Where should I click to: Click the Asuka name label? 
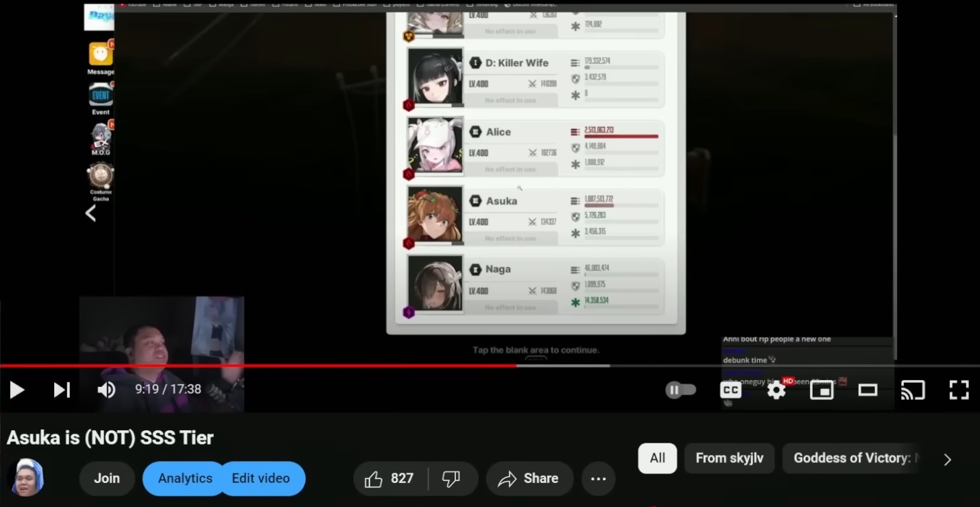[502, 201]
